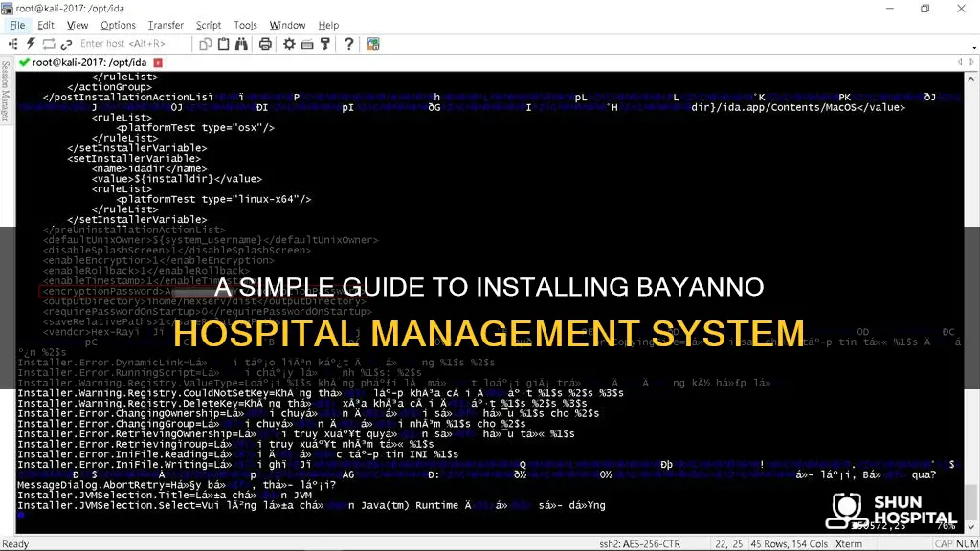Click the Quick Connect lightning icon
Viewport: 980px width, 551px height.
[31, 44]
